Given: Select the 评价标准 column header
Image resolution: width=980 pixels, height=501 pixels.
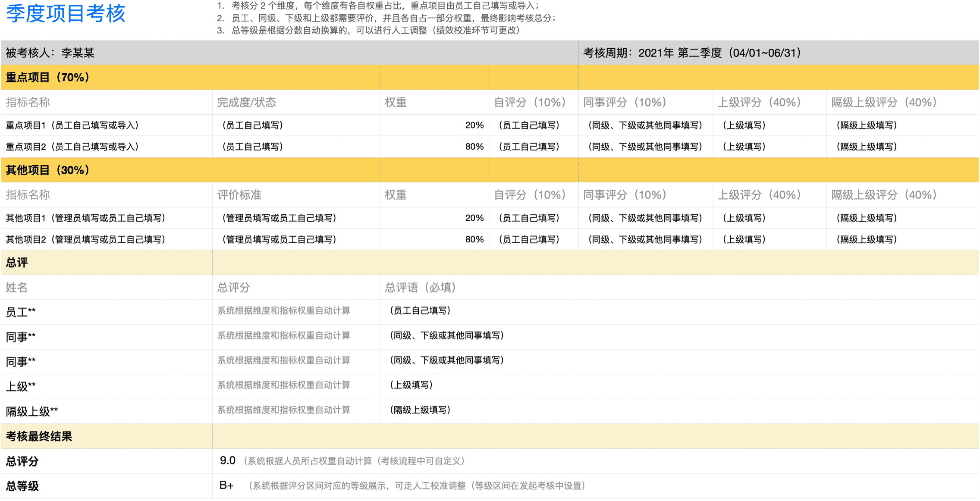Looking at the screenshot, I should [296, 195].
